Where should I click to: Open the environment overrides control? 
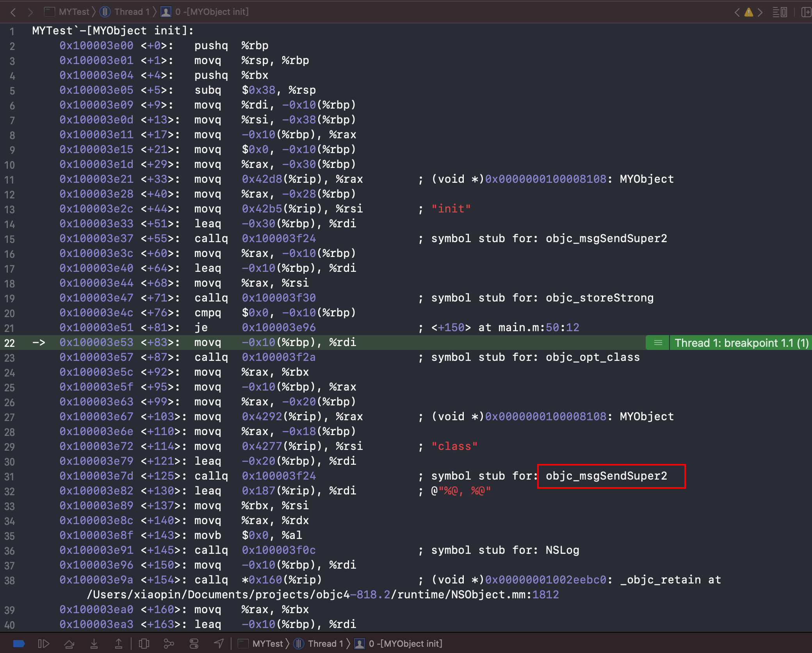[194, 643]
